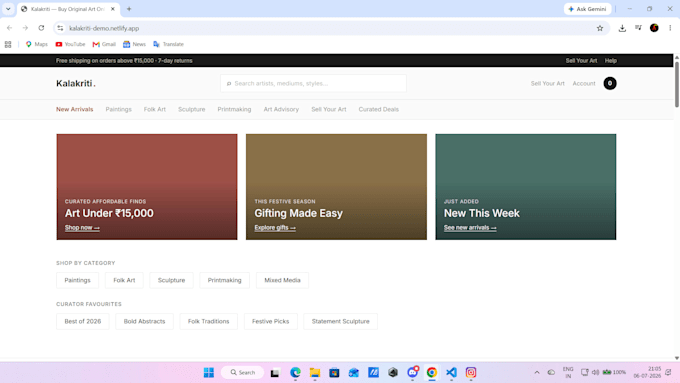Click the browser forward arrow
This screenshot has height=383, width=680.
[x=25, y=28]
